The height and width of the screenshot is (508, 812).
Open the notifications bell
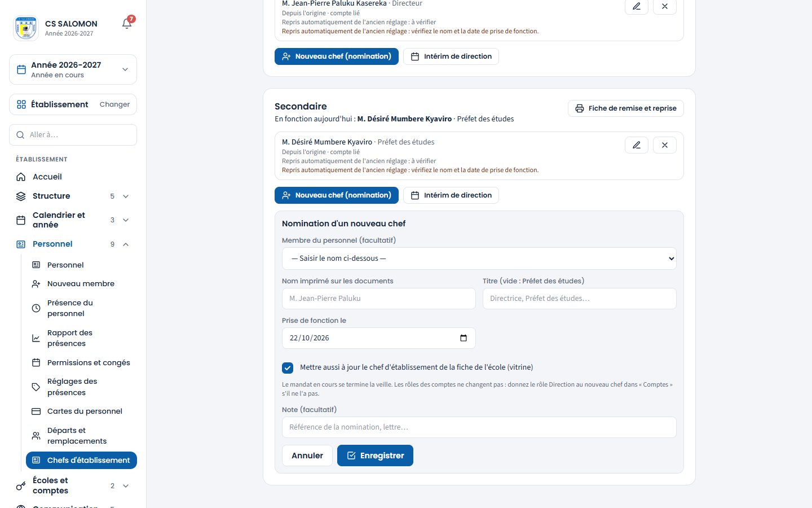tap(127, 24)
